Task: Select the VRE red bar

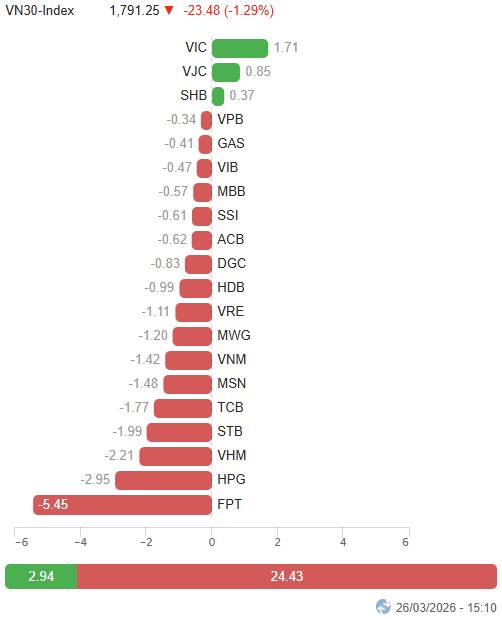Action: 194,312
